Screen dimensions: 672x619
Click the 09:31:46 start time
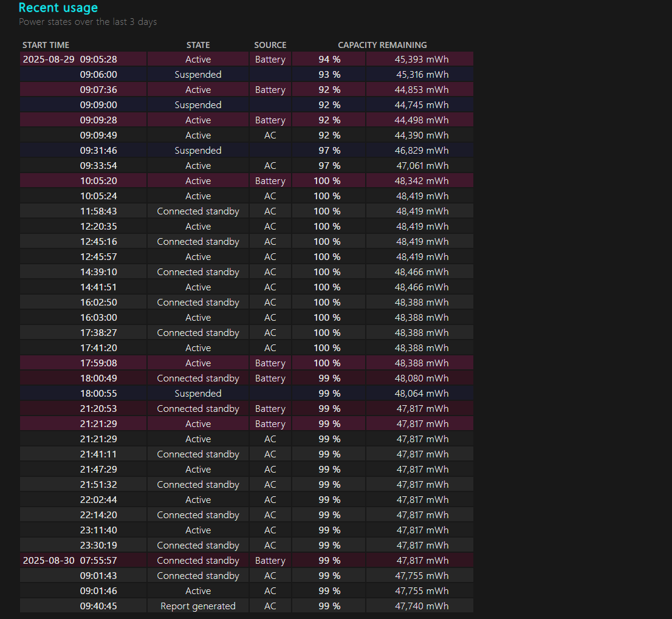[x=98, y=151]
